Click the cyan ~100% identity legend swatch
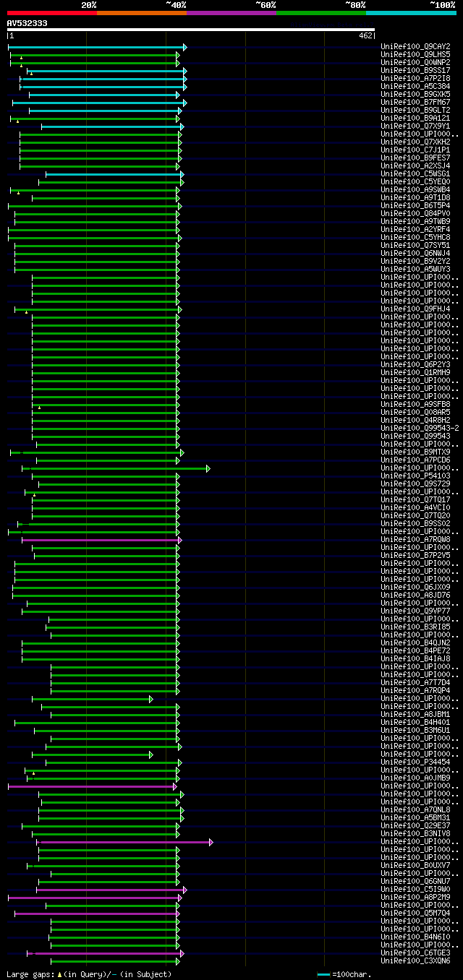Screen dimensions: 463x980 pyautogui.click(x=410, y=12)
